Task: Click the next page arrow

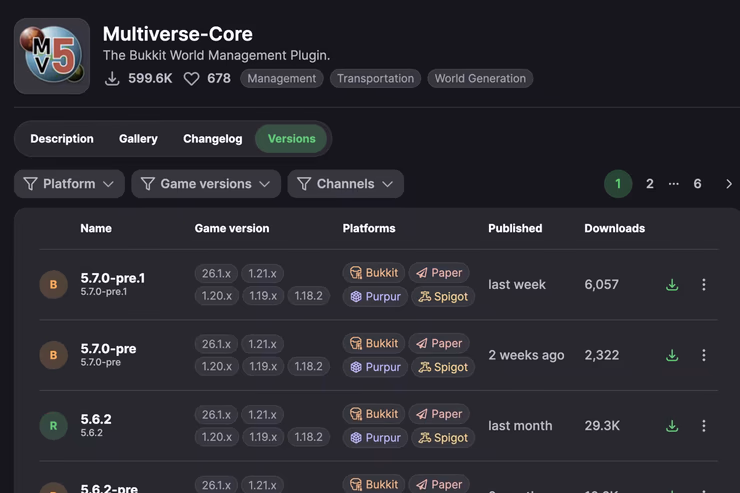Action: [x=729, y=184]
